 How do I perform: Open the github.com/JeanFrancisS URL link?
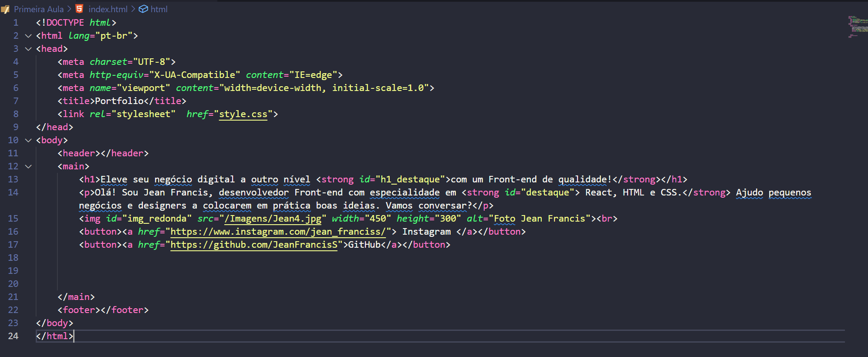pyautogui.click(x=254, y=245)
